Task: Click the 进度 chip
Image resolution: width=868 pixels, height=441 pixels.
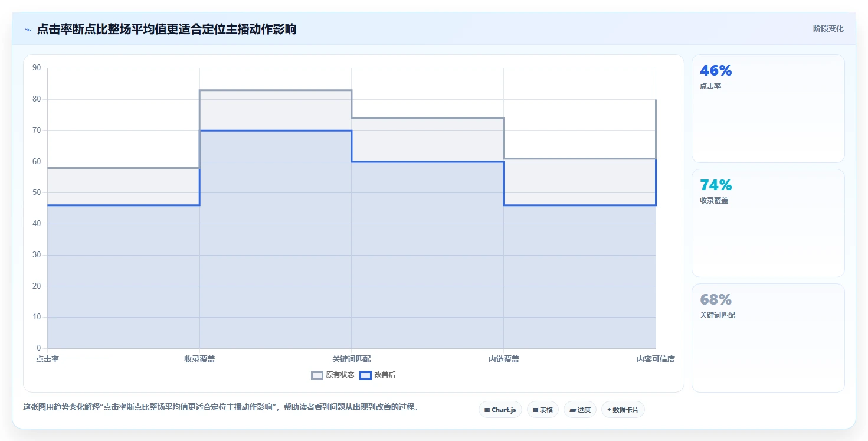Action: 580,410
